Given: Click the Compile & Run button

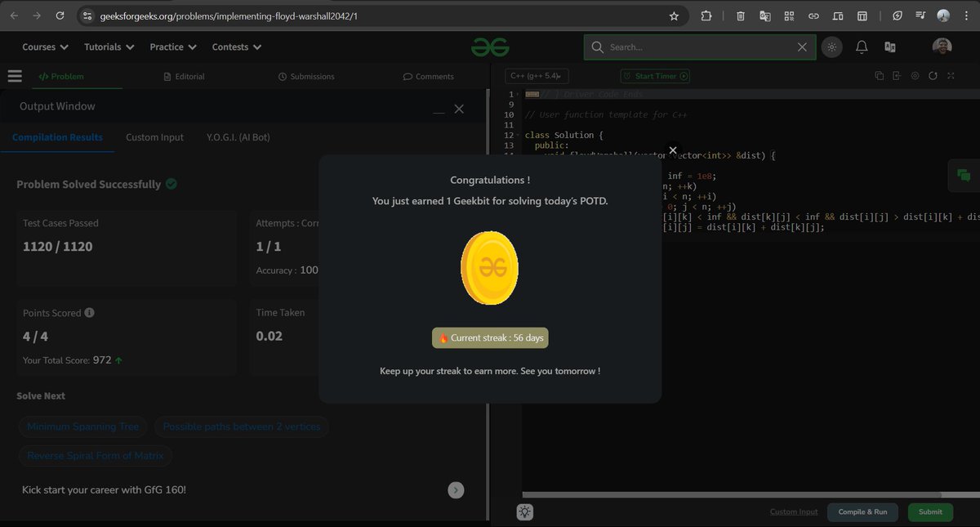Looking at the screenshot, I should click(x=862, y=512).
